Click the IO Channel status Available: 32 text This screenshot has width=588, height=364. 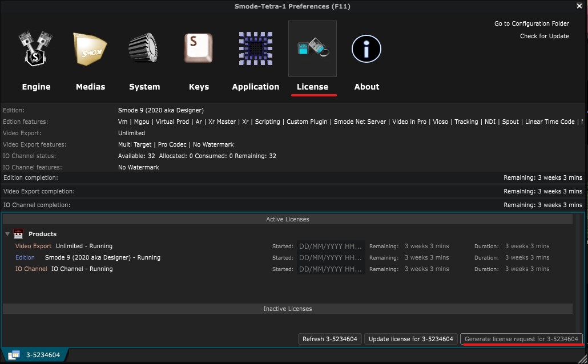tap(197, 156)
